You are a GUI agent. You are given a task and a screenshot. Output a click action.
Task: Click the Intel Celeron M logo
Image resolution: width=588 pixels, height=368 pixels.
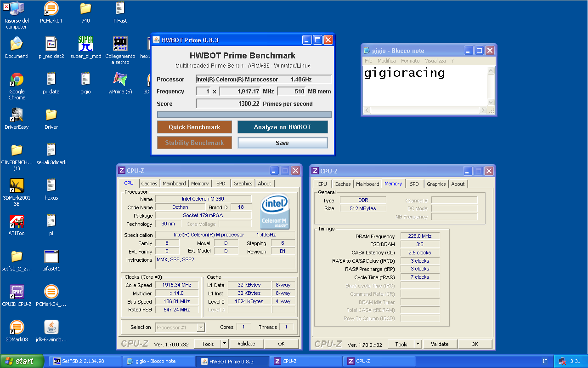274,213
